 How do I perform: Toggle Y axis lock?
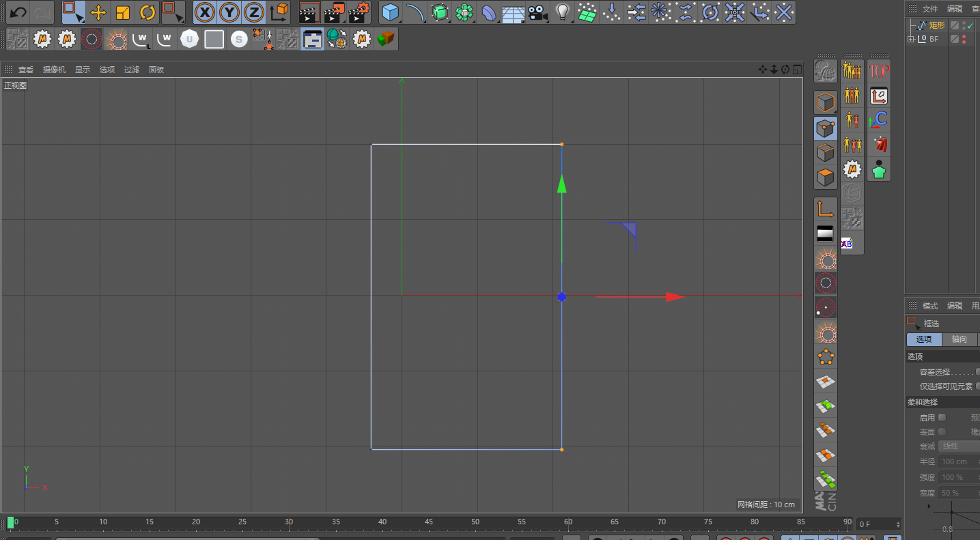pyautogui.click(x=229, y=12)
